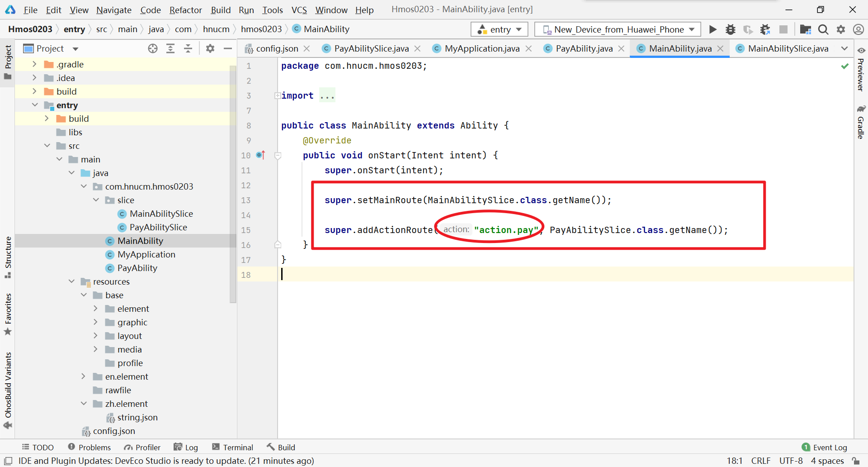Click the Project Structure folder icon
Screen dimensions: 868x467
805,29
